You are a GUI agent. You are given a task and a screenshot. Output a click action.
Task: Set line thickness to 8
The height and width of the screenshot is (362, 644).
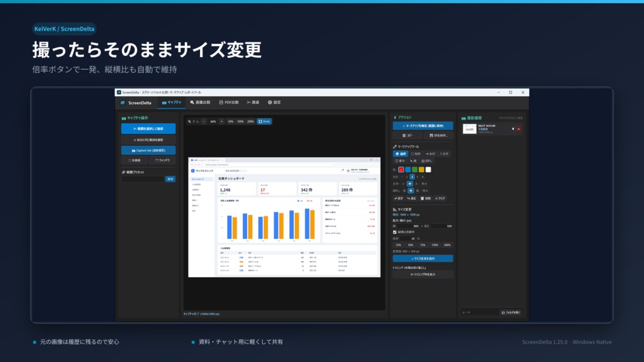[x=422, y=177]
